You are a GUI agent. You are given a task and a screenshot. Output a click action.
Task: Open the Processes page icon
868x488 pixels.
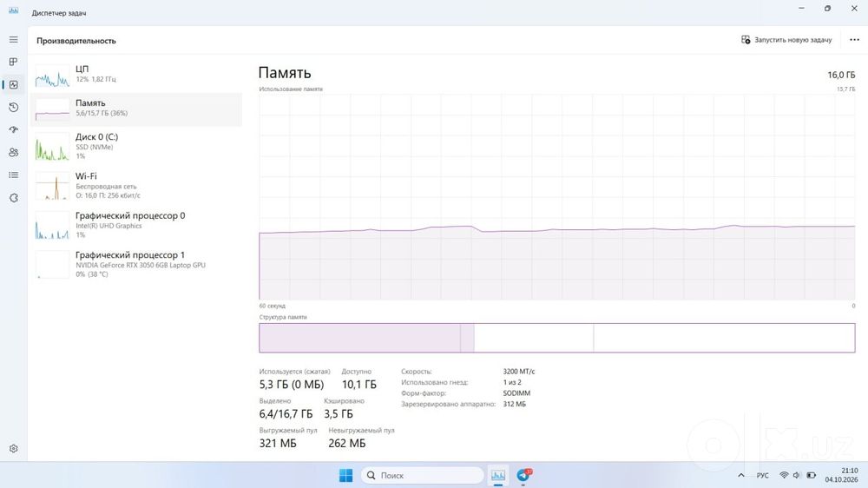(13, 62)
